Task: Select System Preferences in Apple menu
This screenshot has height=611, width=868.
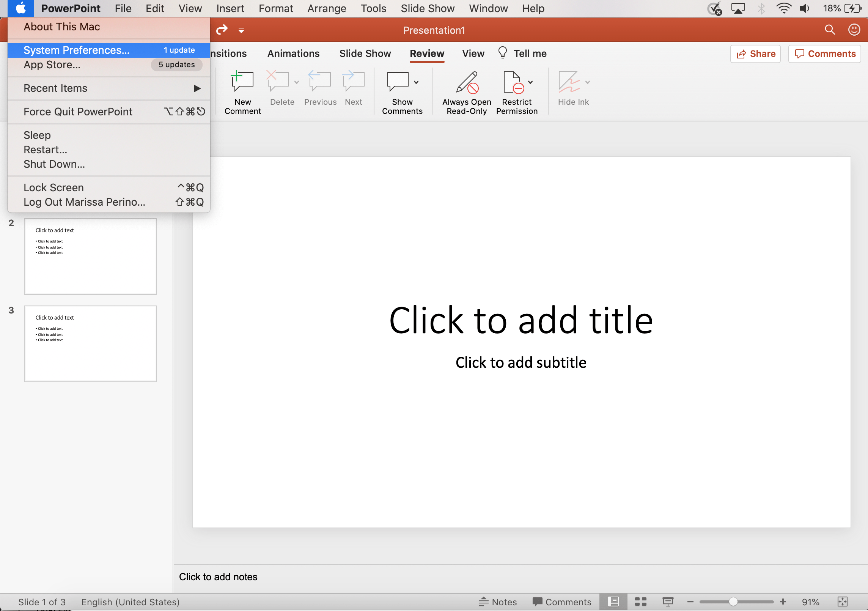Action: (77, 50)
